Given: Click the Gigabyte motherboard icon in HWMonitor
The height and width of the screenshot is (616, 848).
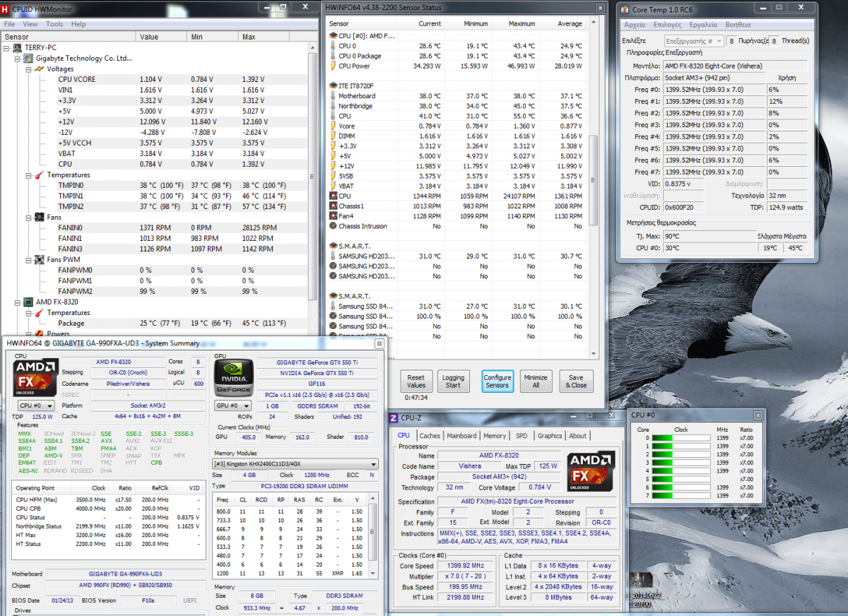Looking at the screenshot, I should (x=29, y=59).
